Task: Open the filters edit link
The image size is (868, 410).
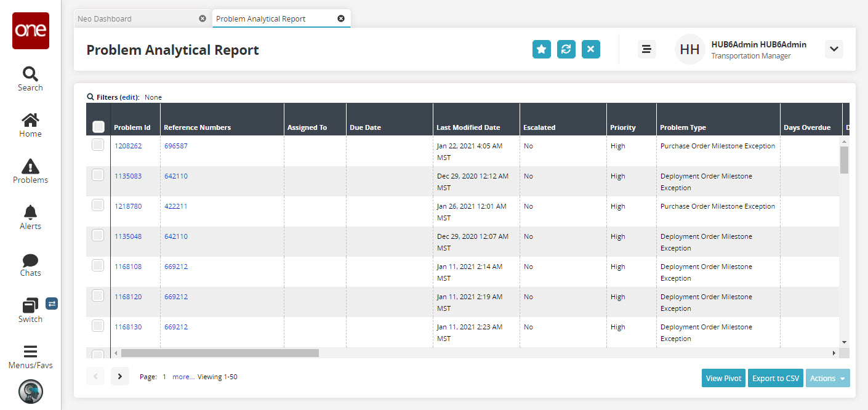Action: (129, 97)
